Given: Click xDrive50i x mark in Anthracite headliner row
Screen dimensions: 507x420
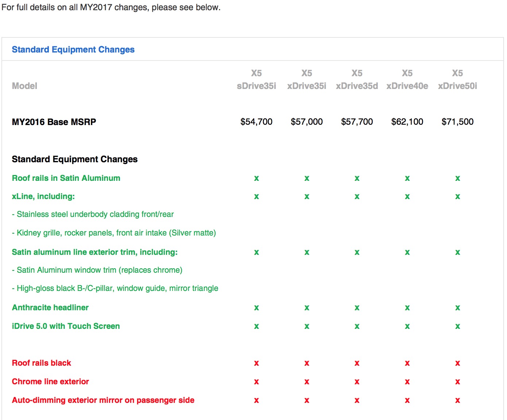Looking at the screenshot, I should point(458,308).
